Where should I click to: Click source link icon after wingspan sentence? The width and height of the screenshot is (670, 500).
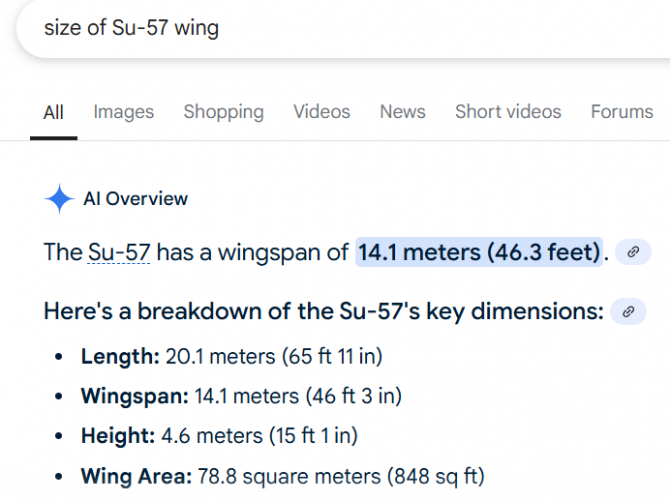click(633, 252)
